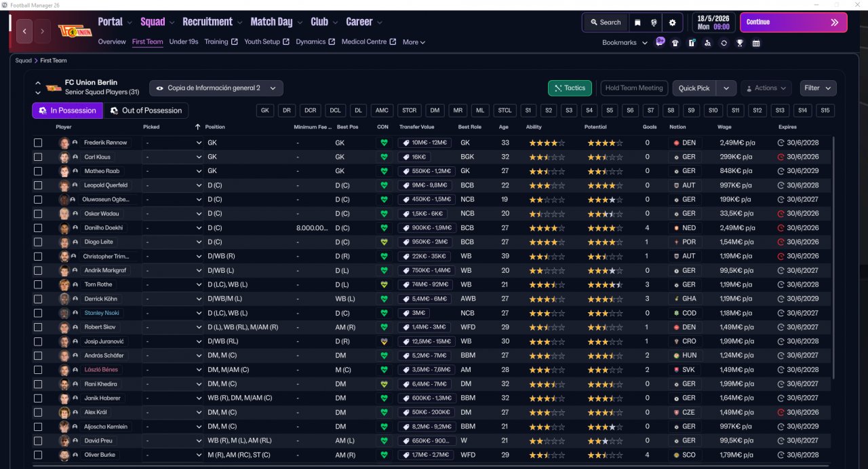Select Tom Rothe's row checkbox
Image resolution: width=868 pixels, height=469 pixels.
(x=38, y=285)
